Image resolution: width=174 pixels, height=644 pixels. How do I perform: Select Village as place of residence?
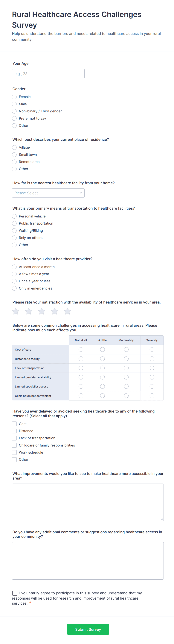[x=14, y=147]
